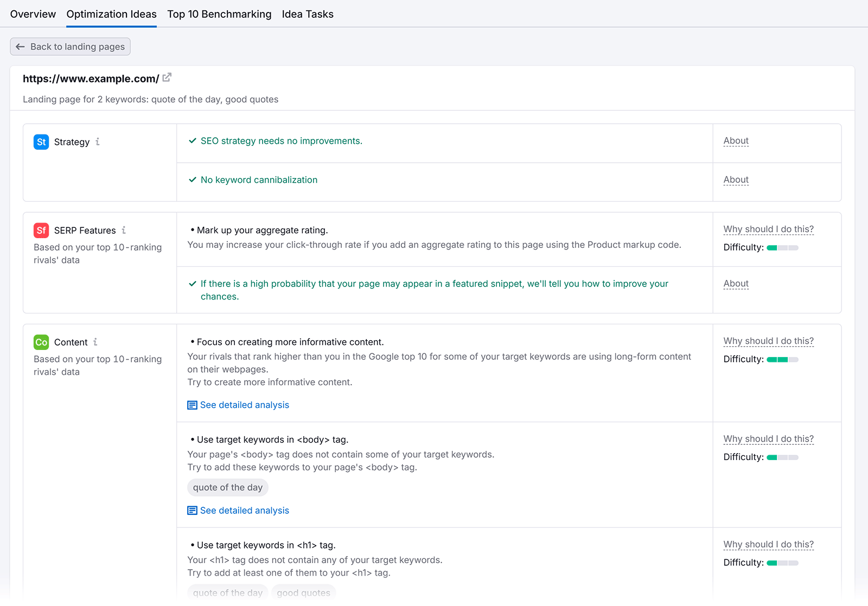Open the page via external link icon

click(167, 77)
